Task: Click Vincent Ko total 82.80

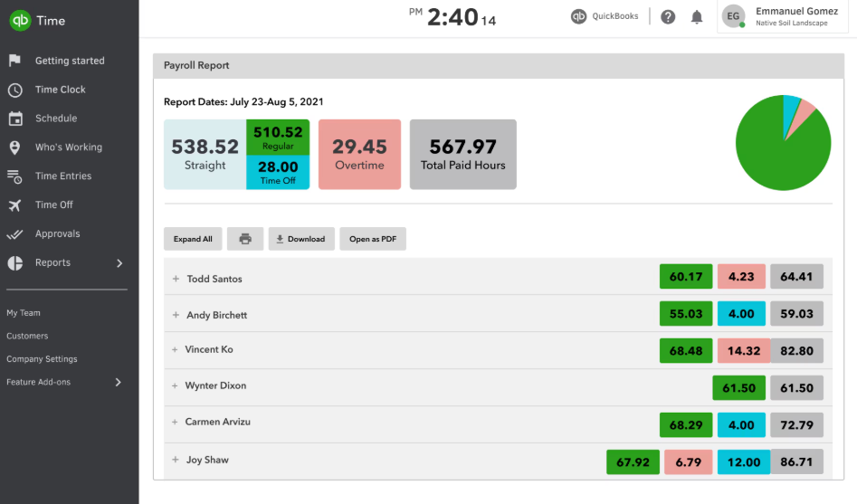Action: 797,351
